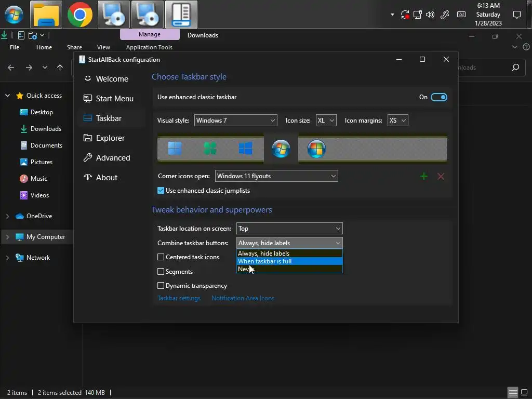The height and width of the screenshot is (399, 532).
Task: Open recent locations chevron in Explorer
Action: (x=45, y=68)
